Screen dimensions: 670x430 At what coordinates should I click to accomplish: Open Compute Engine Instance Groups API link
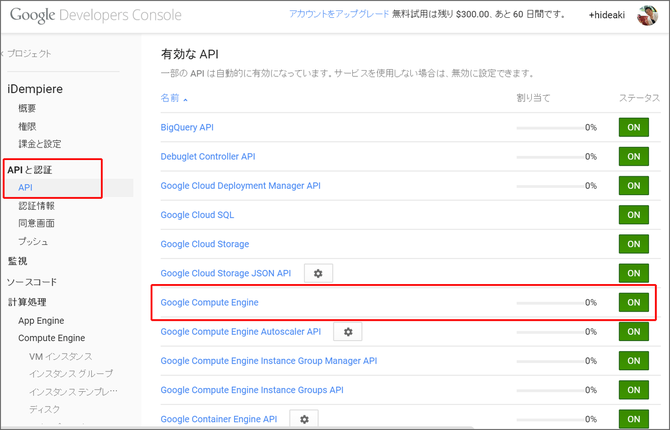point(252,390)
